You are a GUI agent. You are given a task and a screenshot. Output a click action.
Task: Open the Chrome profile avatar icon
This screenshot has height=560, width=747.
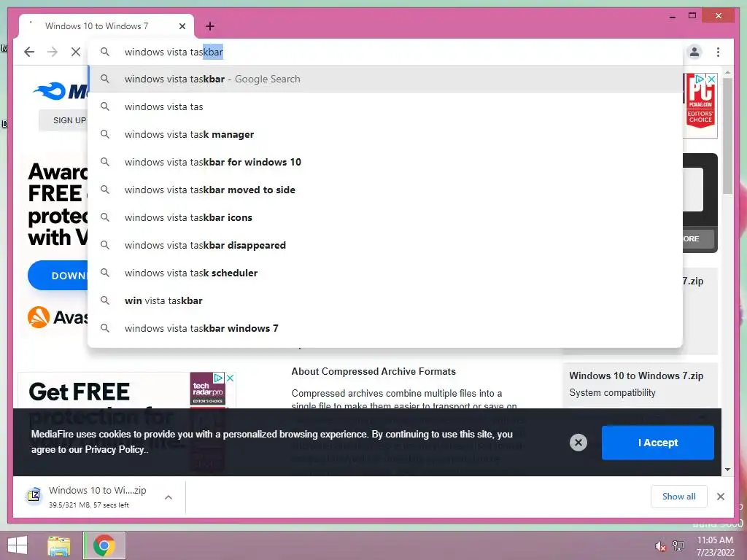click(694, 52)
